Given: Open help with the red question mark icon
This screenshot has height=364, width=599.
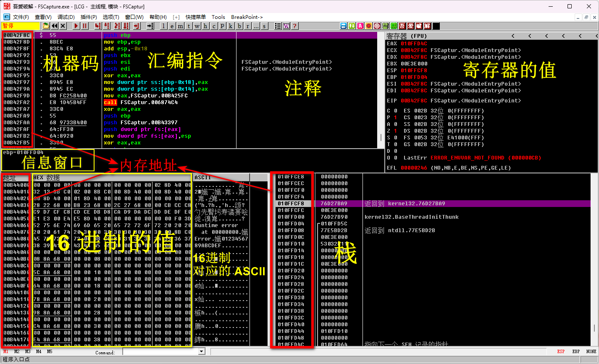Looking at the screenshot, I should [294, 26].
